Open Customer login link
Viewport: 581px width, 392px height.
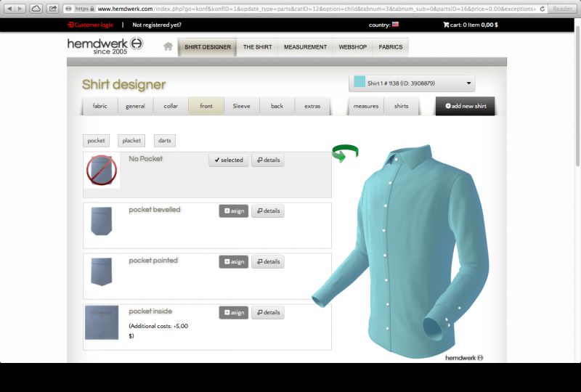tap(90, 25)
